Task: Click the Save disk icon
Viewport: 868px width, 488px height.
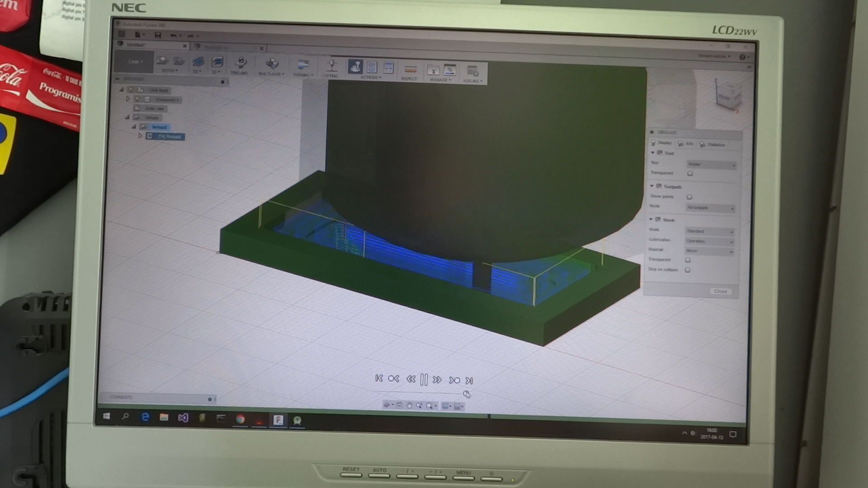Action: (x=158, y=35)
